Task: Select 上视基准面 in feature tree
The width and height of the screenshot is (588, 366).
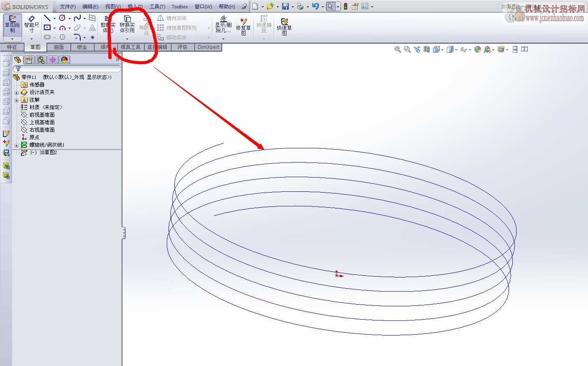Action: (x=42, y=122)
